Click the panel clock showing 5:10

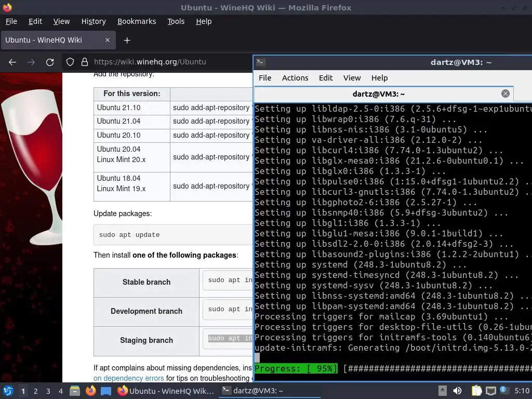coord(522,391)
